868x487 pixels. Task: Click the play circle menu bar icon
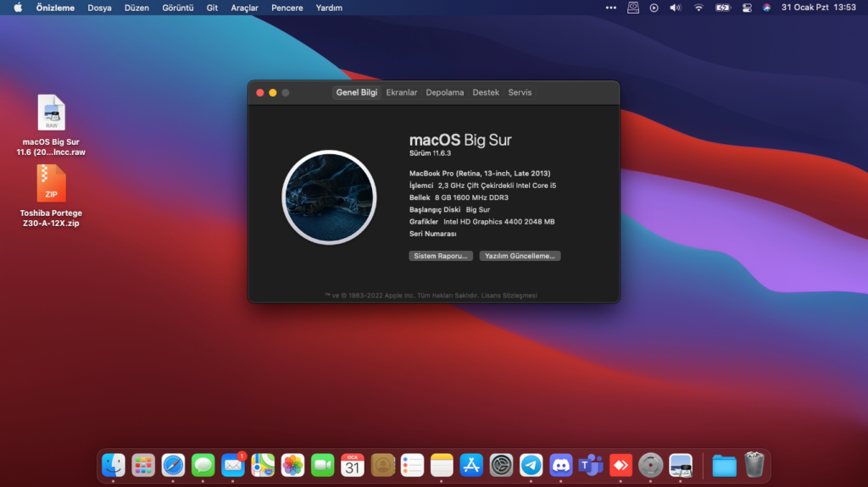pyautogui.click(x=654, y=8)
